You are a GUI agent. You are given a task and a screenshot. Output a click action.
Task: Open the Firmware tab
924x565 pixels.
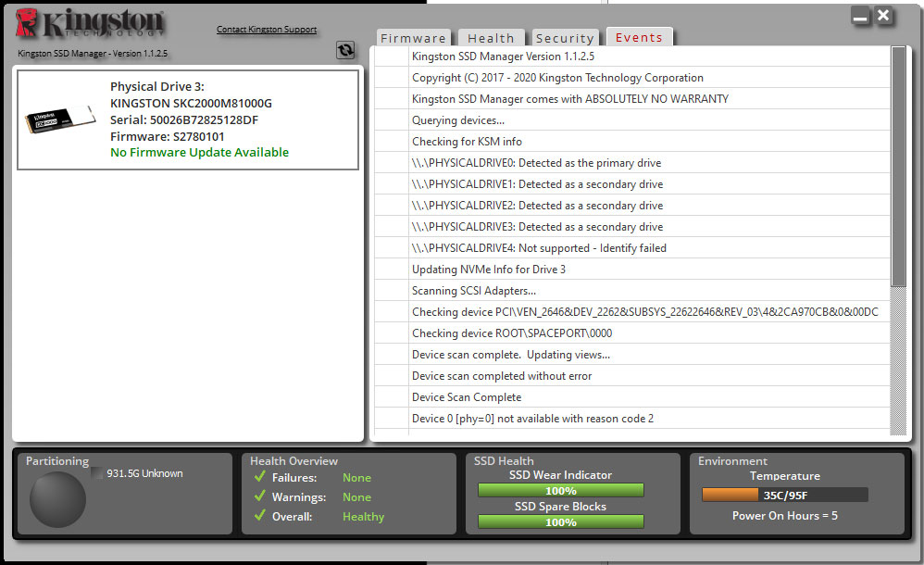pos(413,38)
